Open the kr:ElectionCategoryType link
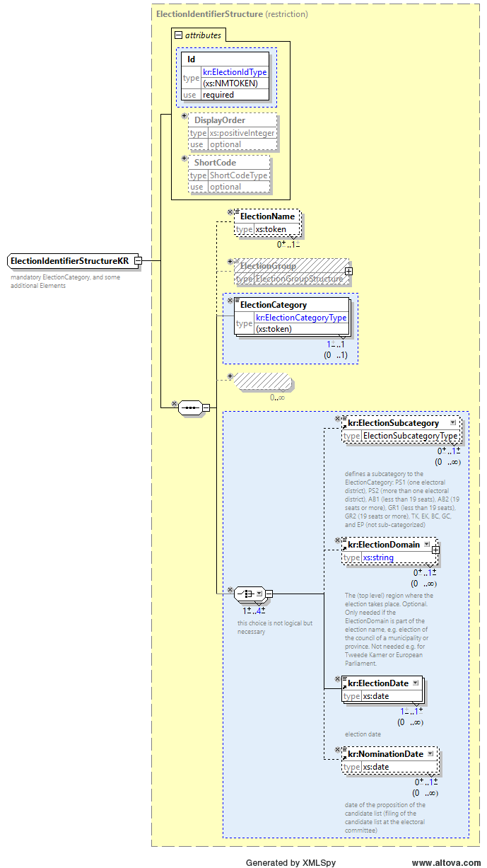Viewport: 487px width, 868px height. [301, 318]
